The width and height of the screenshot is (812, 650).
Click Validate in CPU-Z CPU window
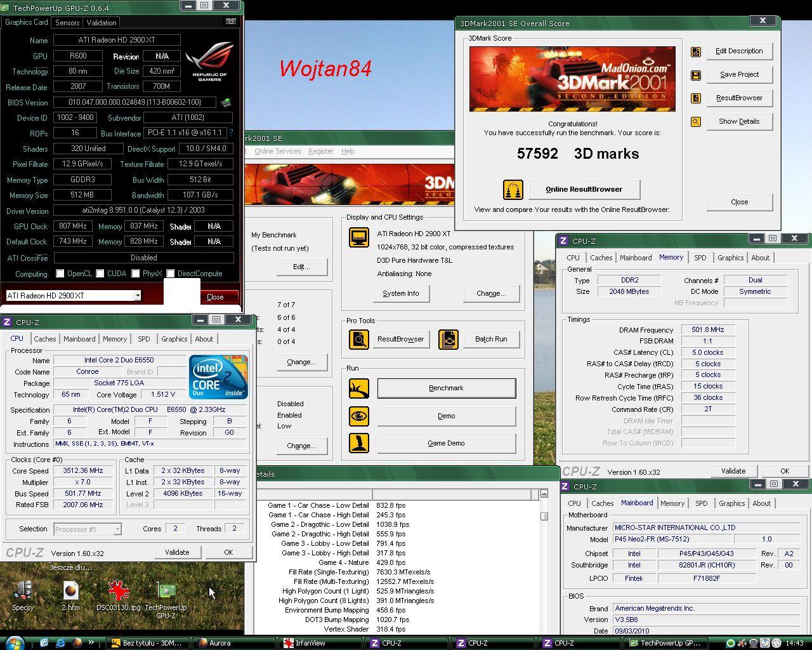pyautogui.click(x=177, y=552)
